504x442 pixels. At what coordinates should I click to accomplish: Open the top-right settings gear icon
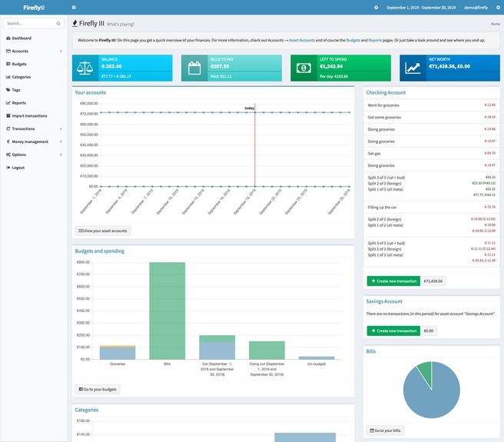click(498, 8)
